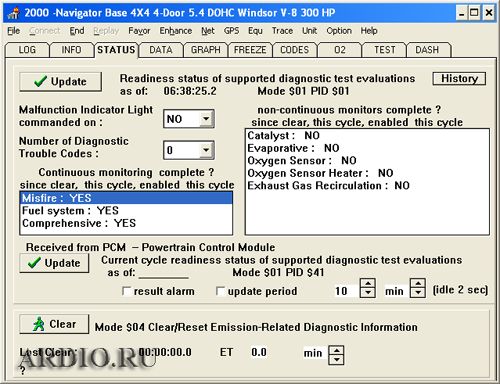Open the Equ menu
Screen dimensions: 500x384
tap(255, 31)
